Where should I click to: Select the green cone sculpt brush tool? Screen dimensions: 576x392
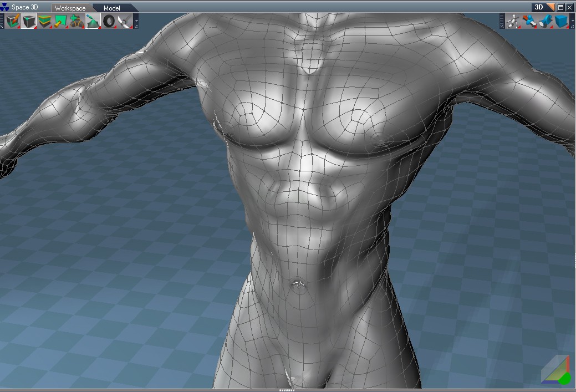[93, 21]
